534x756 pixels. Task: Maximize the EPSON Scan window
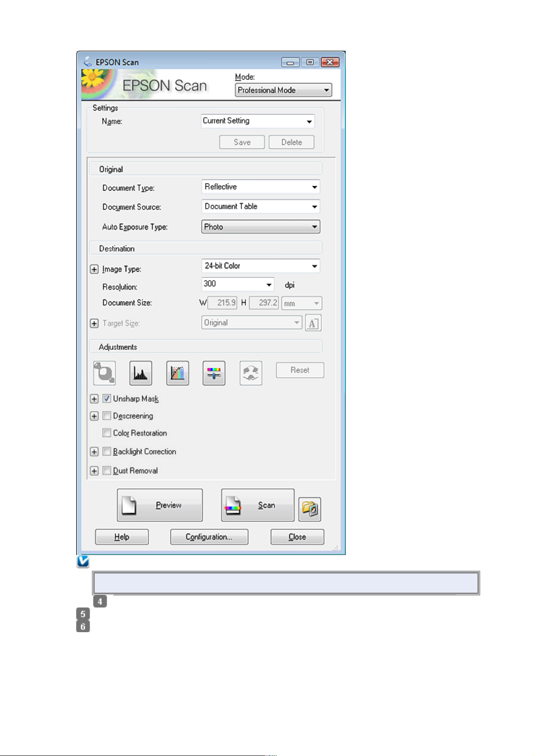(310, 62)
